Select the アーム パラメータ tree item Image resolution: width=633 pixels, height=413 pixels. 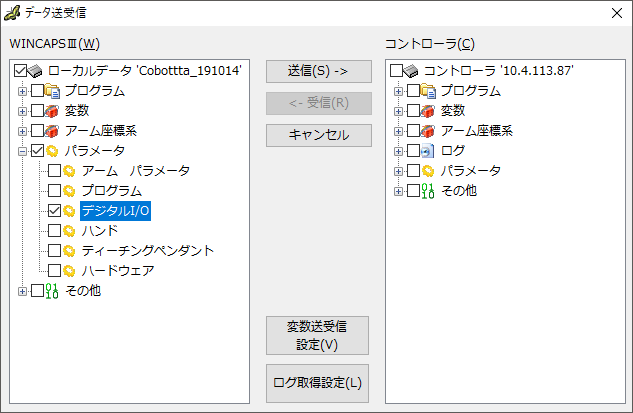click(136, 171)
